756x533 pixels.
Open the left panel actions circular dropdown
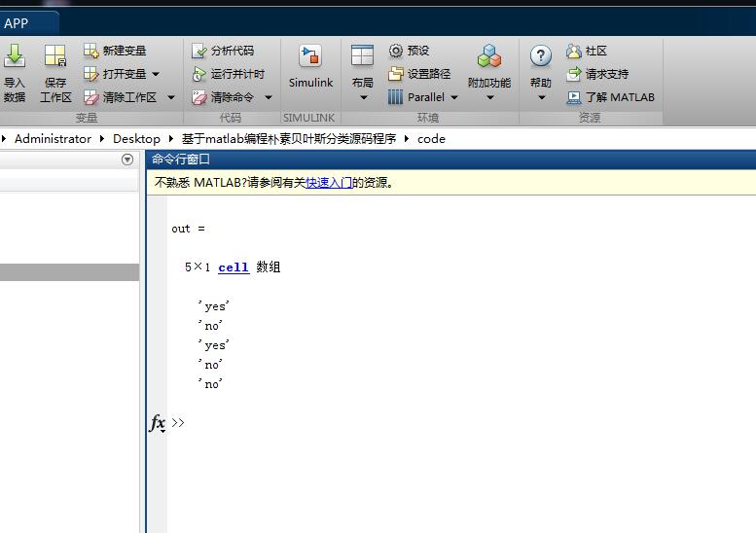[127, 160]
